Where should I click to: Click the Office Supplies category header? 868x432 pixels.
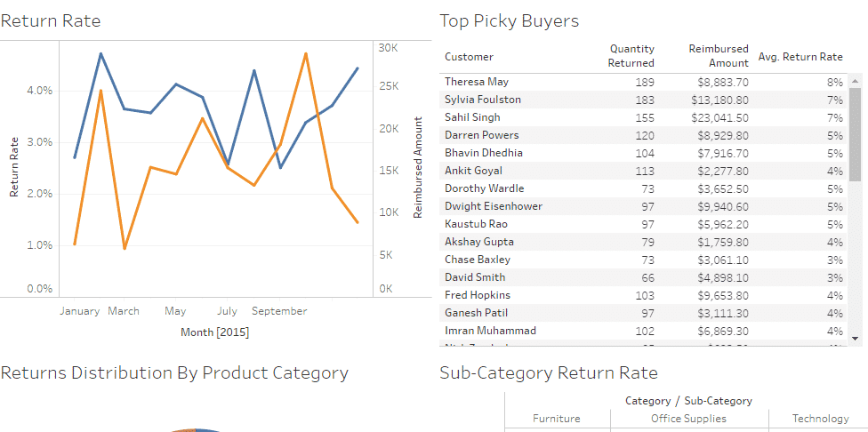[x=688, y=419]
